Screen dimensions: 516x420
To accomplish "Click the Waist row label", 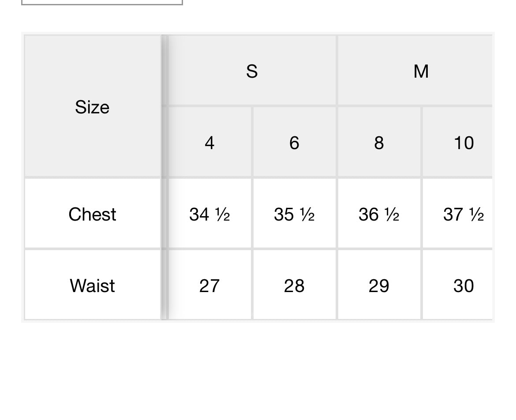I will pos(92,286).
